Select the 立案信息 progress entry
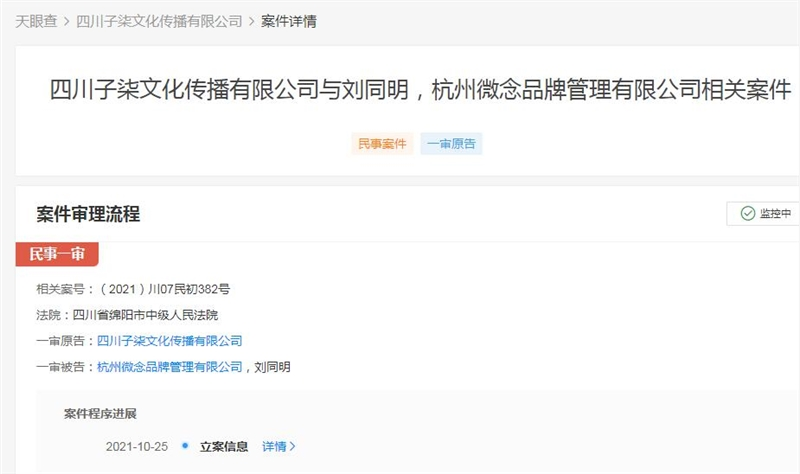The image size is (800, 474). (x=224, y=446)
